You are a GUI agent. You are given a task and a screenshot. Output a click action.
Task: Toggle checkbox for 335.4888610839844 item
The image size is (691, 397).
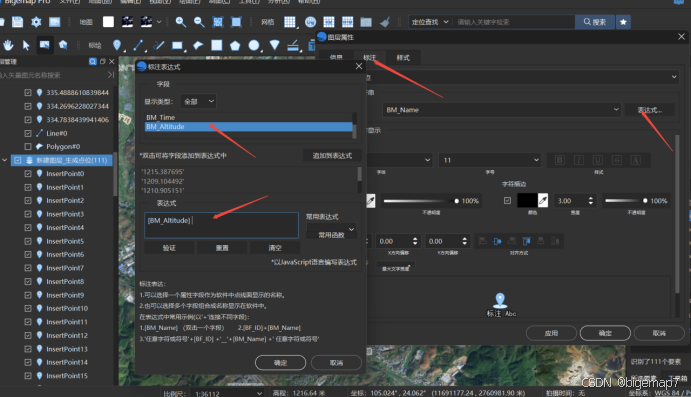[x=28, y=93]
